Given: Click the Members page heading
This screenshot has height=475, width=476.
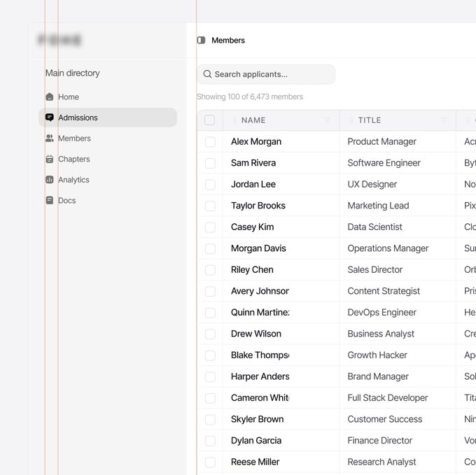Looking at the screenshot, I should click(x=228, y=40).
